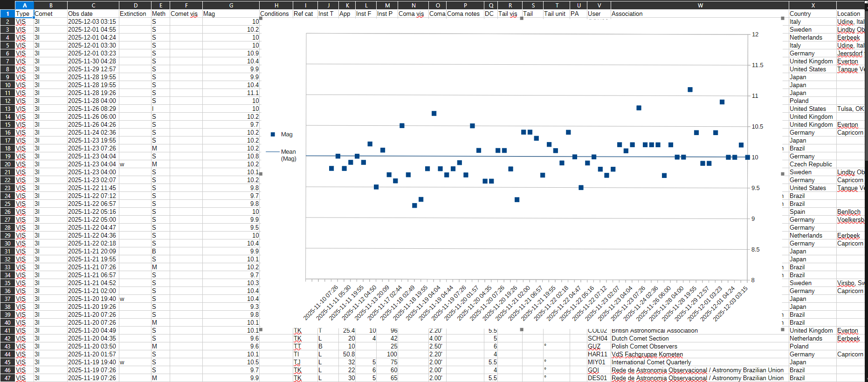Select the "Polish Comet Observers" cell

(x=700, y=346)
